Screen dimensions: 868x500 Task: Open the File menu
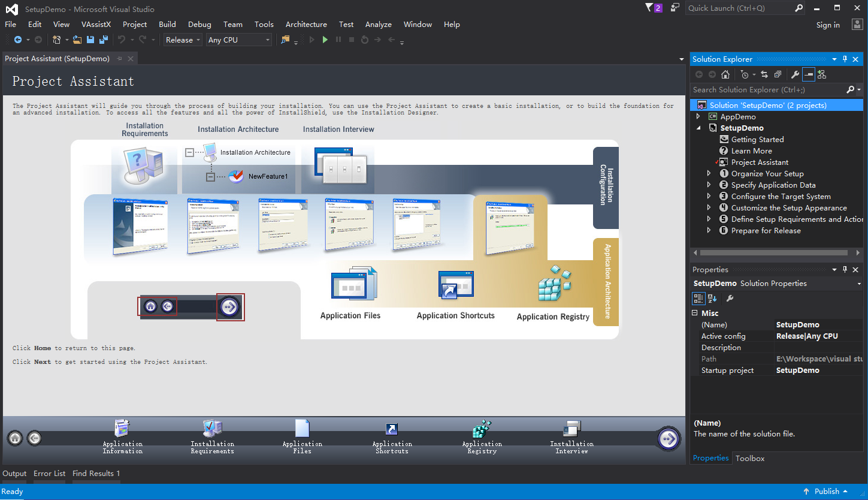(x=11, y=25)
